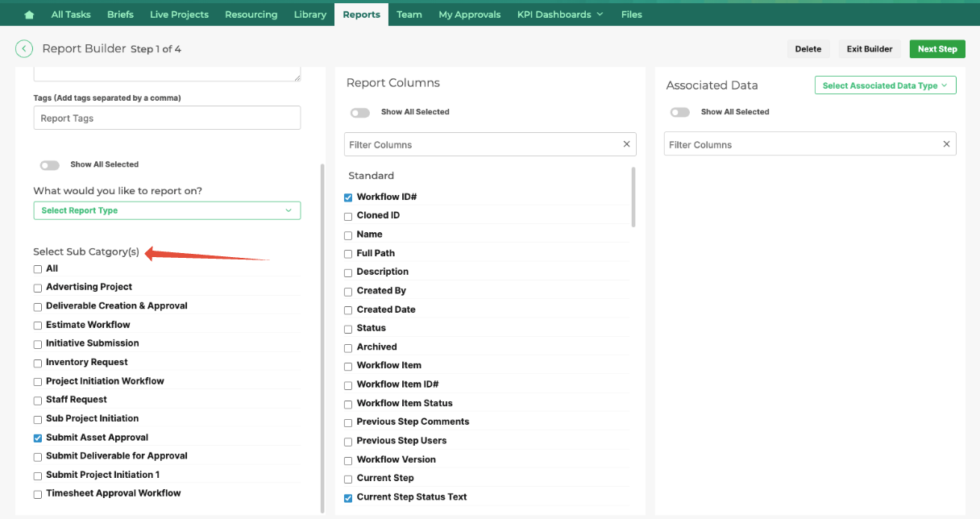Open the home icon in navigation bar
Viewport: 980px width, 519px height.
[x=29, y=15]
